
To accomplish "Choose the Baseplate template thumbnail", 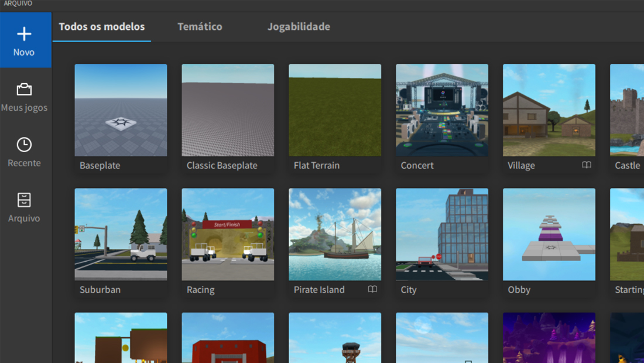I will coord(121,110).
